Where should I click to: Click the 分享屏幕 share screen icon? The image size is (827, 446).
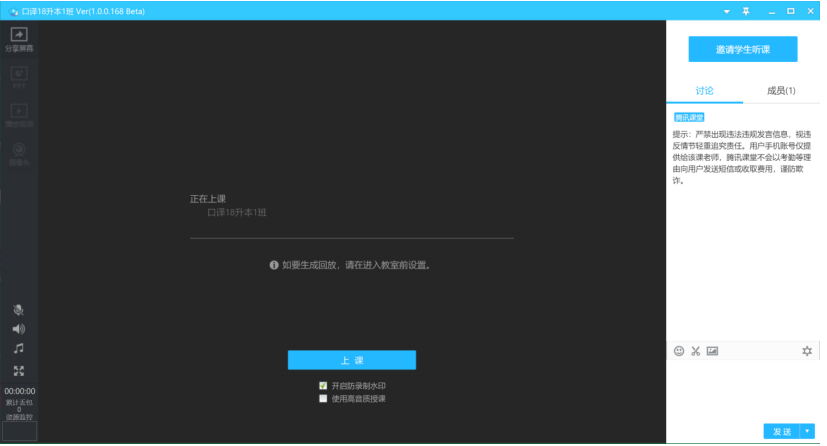point(19,38)
